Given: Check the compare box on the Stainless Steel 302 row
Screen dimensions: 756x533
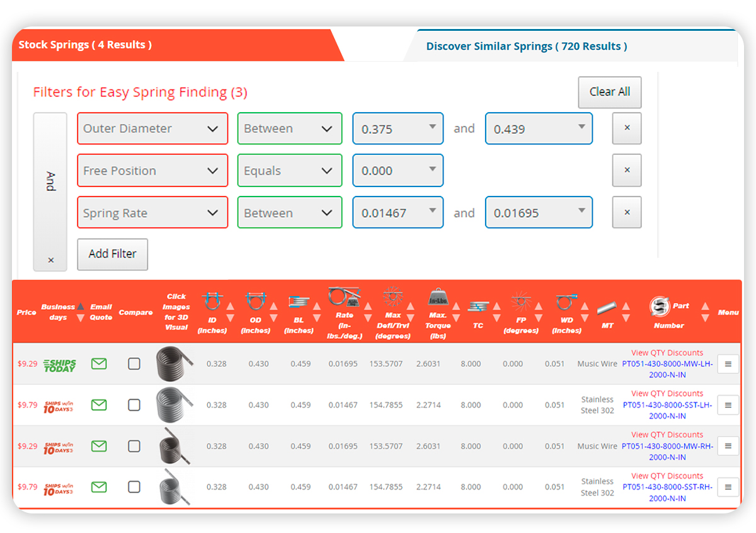Looking at the screenshot, I should 134,404.
